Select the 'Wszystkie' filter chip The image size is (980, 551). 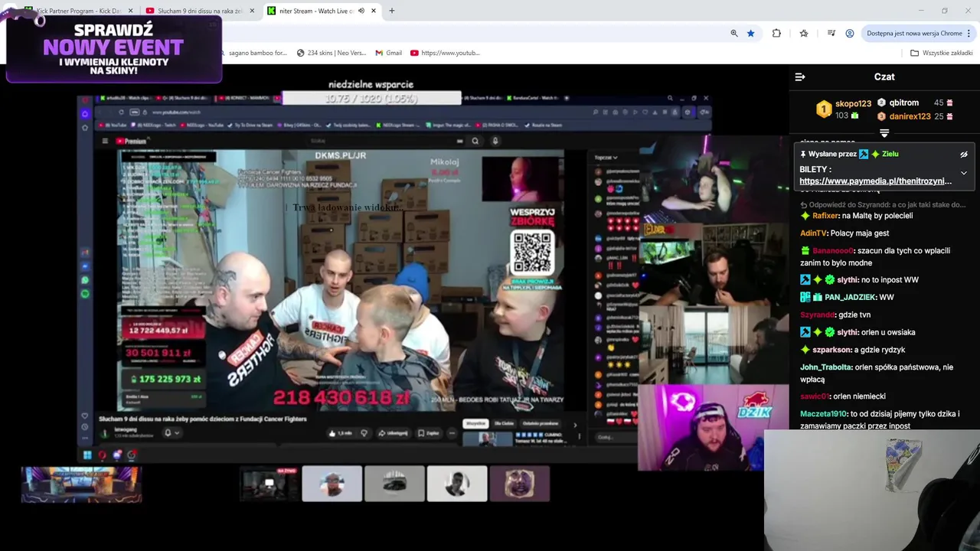pyautogui.click(x=475, y=424)
